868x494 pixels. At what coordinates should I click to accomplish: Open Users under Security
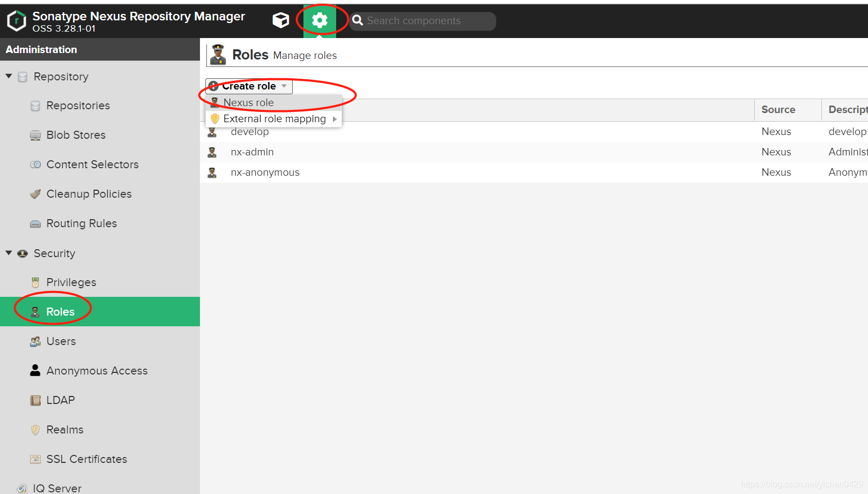click(61, 341)
